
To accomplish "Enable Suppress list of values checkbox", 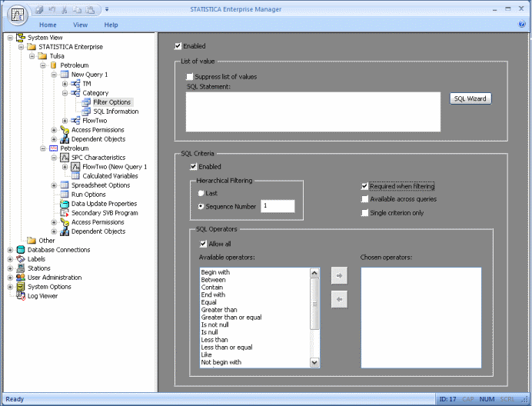I will (x=190, y=77).
